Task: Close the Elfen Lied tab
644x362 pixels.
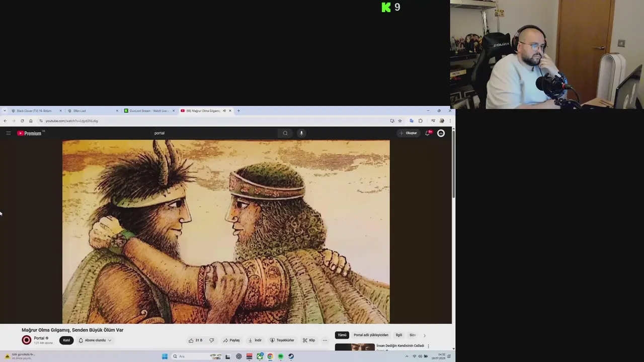Action: tap(117, 111)
